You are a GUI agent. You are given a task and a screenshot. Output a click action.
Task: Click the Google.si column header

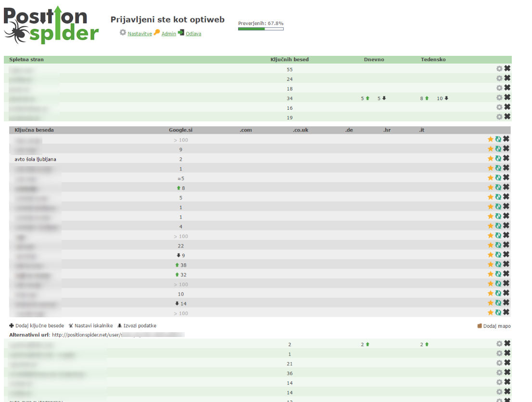181,130
